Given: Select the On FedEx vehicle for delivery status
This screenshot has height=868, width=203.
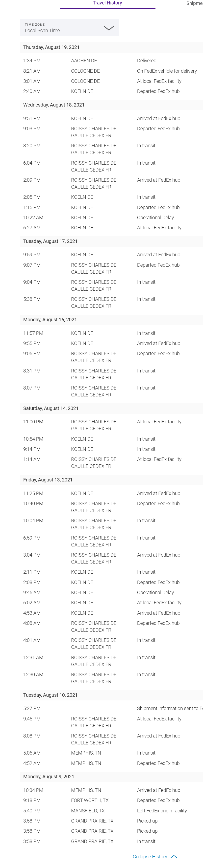Looking at the screenshot, I should pyautogui.click(x=167, y=71).
